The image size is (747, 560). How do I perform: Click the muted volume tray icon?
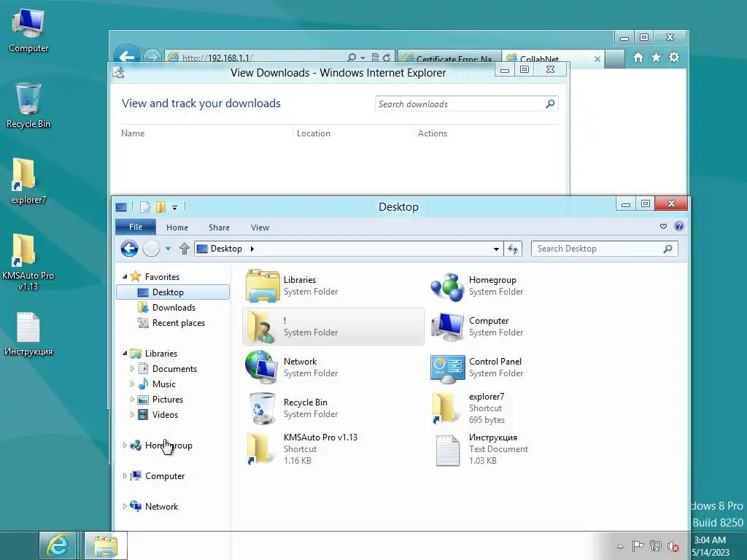click(x=673, y=546)
